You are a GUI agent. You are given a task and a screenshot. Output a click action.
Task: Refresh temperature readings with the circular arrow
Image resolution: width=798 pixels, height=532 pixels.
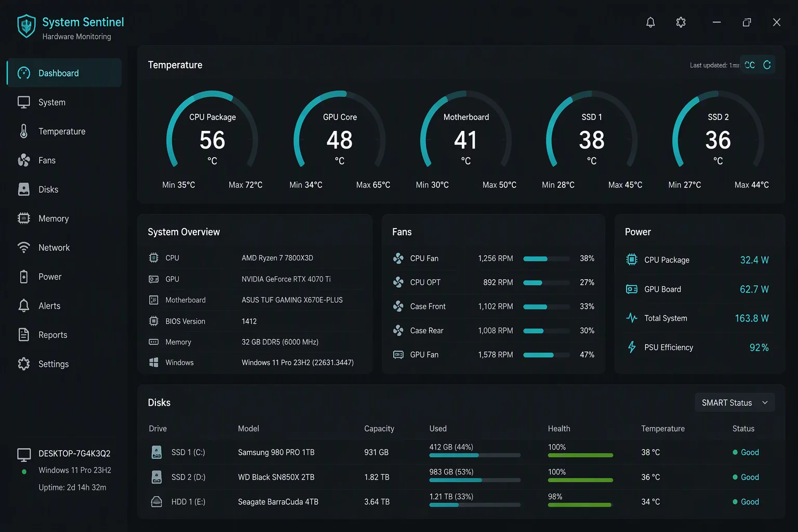pos(767,65)
